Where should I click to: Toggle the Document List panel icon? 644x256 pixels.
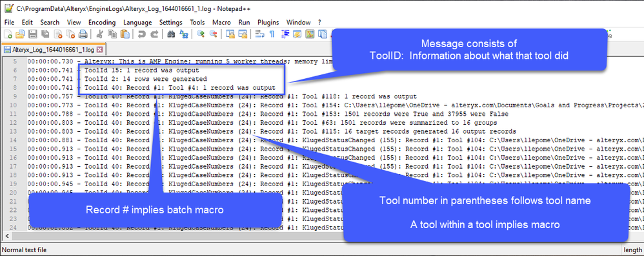coord(323,34)
